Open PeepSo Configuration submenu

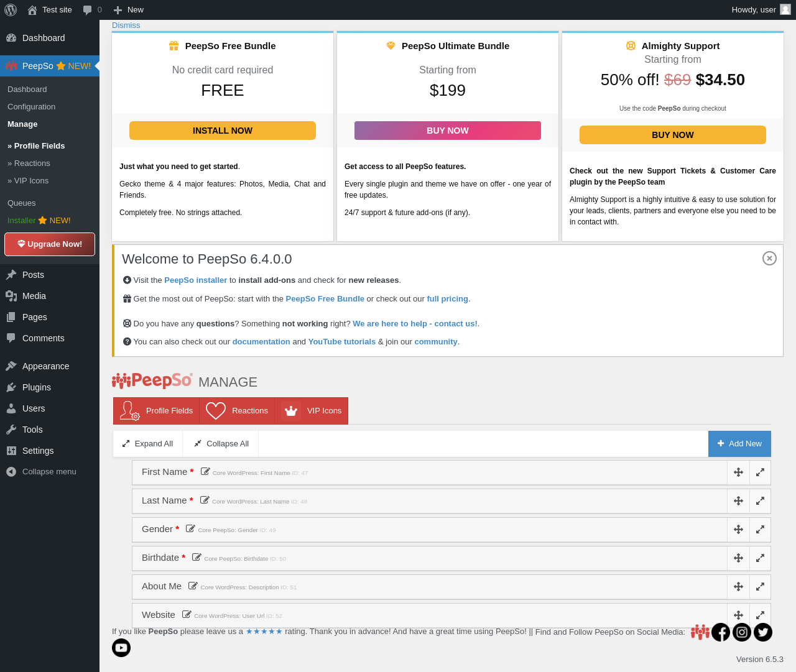31,107
